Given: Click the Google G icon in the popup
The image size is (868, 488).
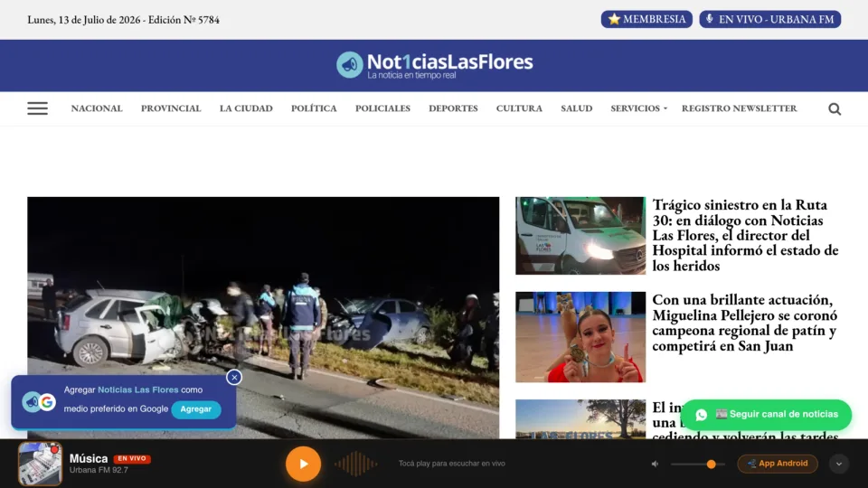Looking at the screenshot, I should coord(47,402).
